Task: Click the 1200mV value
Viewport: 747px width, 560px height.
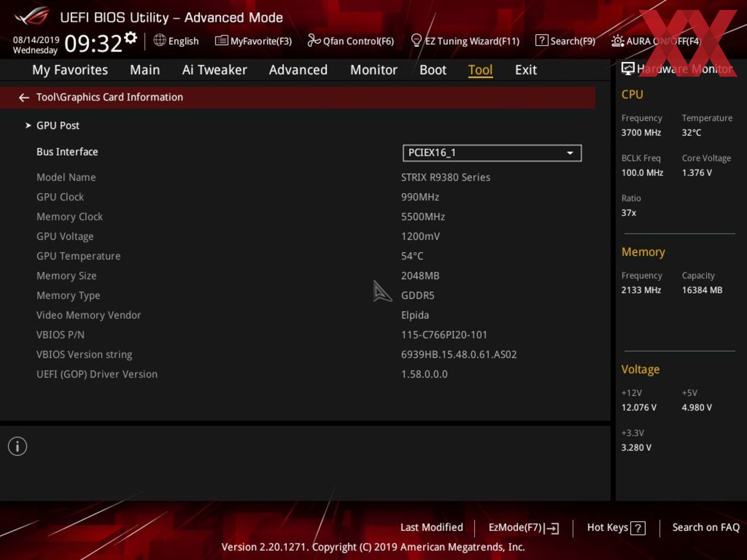Action: (x=421, y=237)
